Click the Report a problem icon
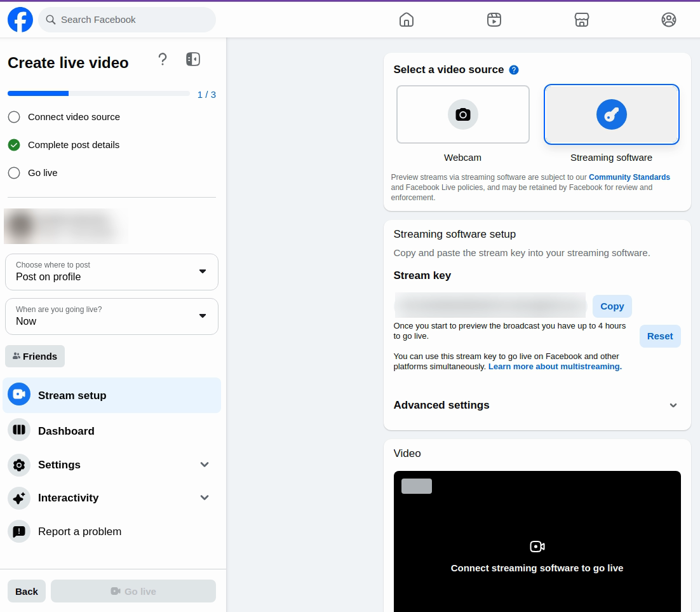The image size is (700, 612). click(x=19, y=531)
